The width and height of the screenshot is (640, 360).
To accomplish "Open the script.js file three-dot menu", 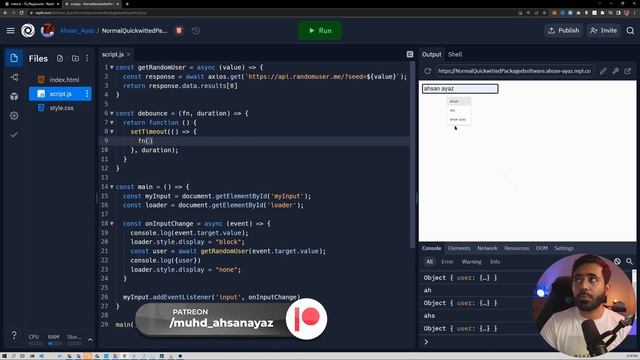I will coord(87,94).
